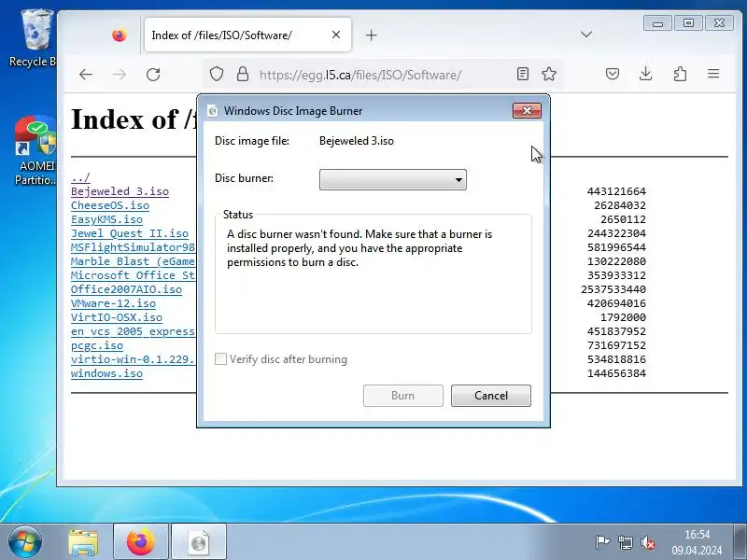Close the Index of /files/ISO/Software/ tab
This screenshot has width=747, height=560.
[336, 35]
